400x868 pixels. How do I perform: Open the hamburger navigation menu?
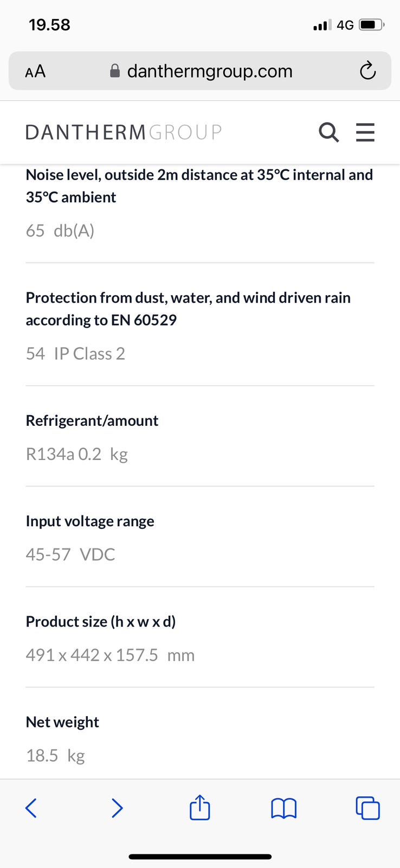(x=365, y=132)
